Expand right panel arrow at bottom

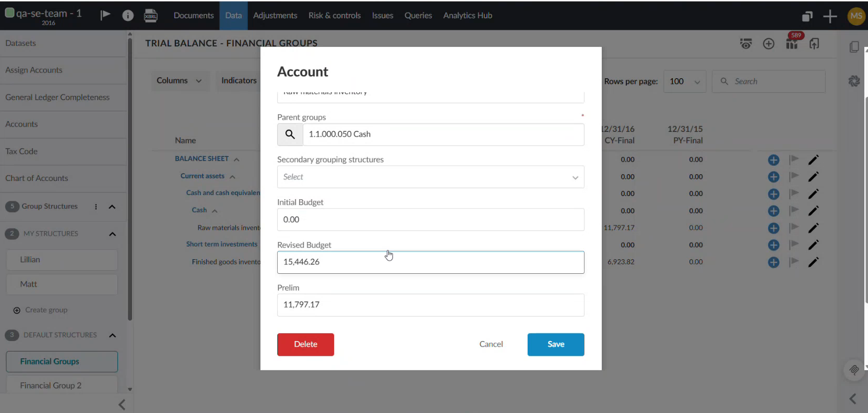[852, 399]
